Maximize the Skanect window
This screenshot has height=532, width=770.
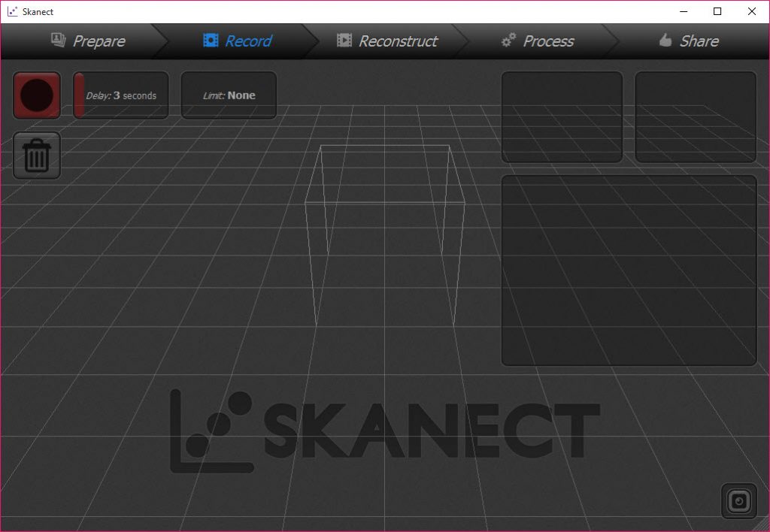click(x=717, y=11)
